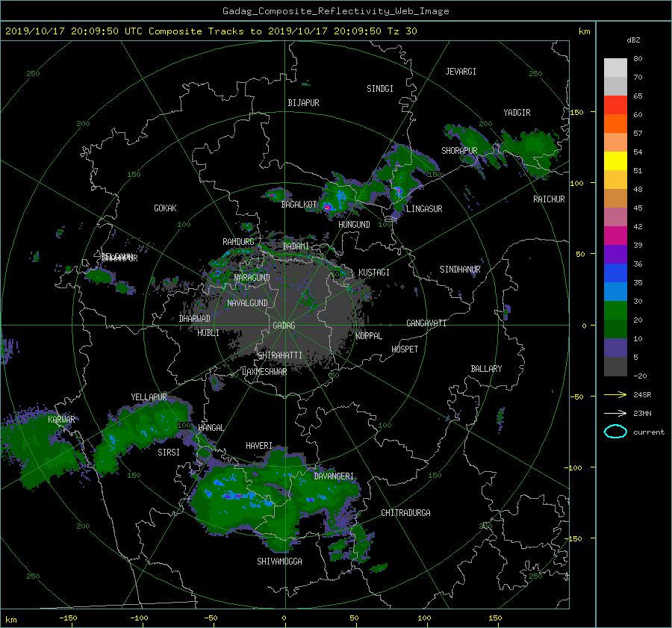
Task: Click the NAVALGUND city label
Action: 247,302
